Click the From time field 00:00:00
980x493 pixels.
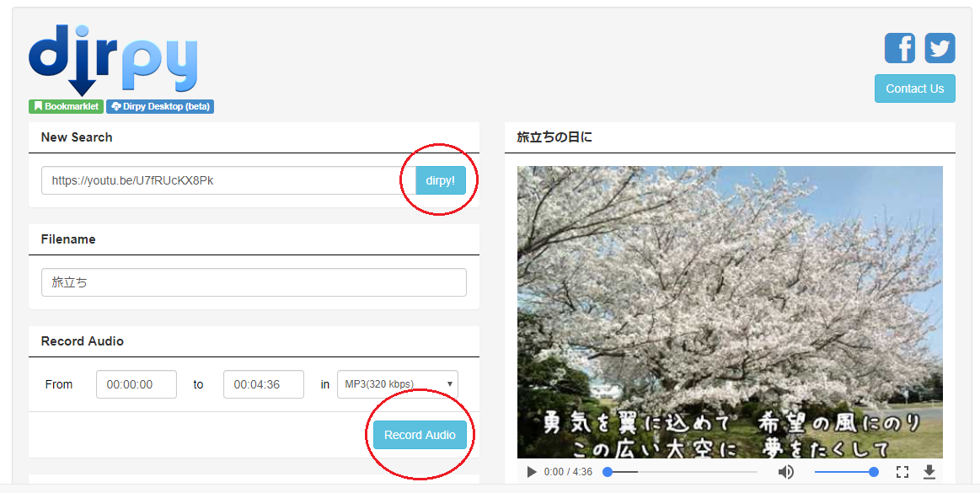[137, 384]
